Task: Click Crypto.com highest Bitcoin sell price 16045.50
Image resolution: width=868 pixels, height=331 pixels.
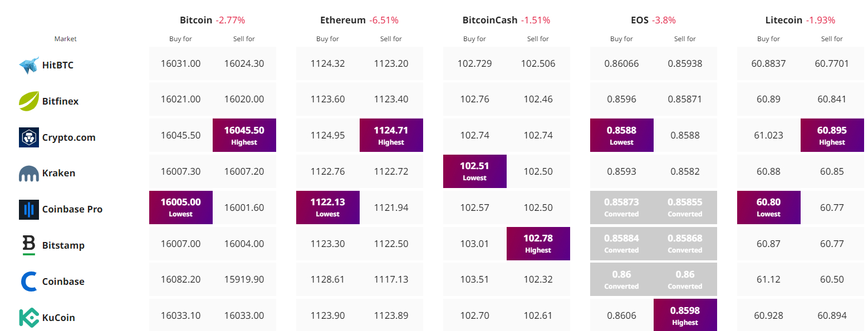Action: [x=244, y=135]
